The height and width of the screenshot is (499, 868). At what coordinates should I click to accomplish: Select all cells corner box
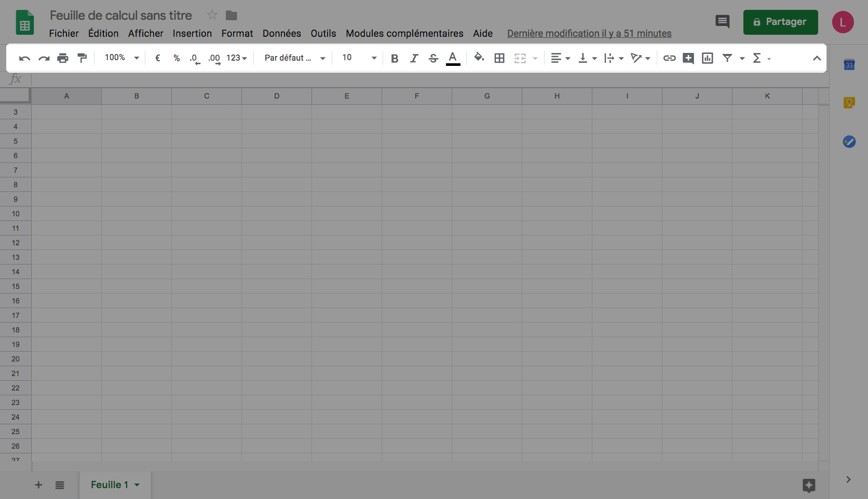[x=15, y=96]
